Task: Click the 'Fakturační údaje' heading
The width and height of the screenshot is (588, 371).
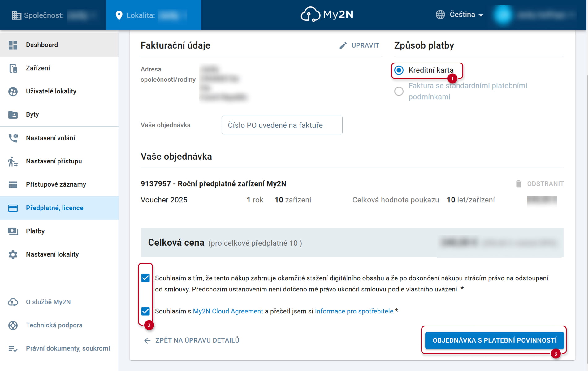Action: 175,45
